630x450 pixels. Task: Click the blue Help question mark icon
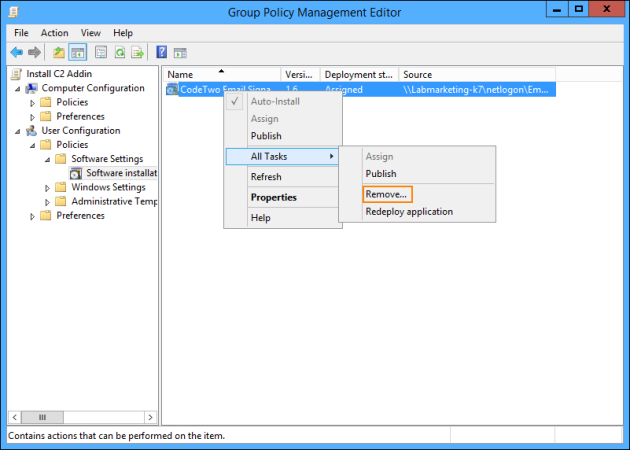[x=162, y=52]
